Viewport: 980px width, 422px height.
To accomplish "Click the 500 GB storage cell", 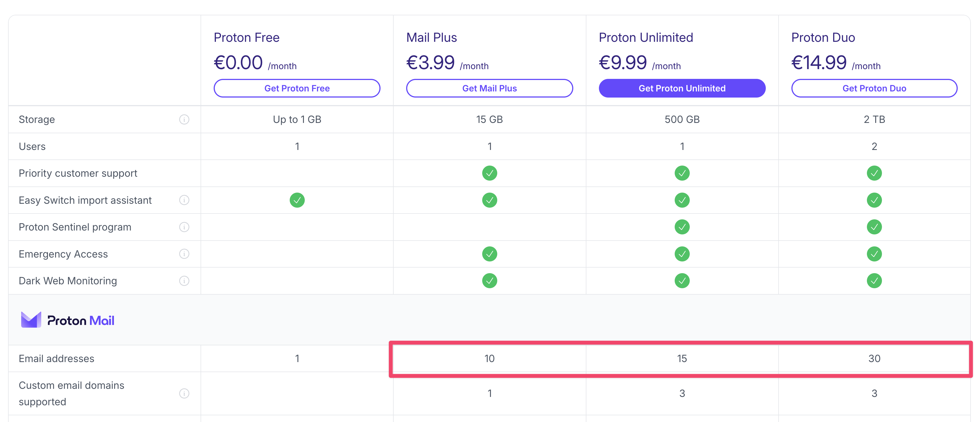I will point(682,120).
